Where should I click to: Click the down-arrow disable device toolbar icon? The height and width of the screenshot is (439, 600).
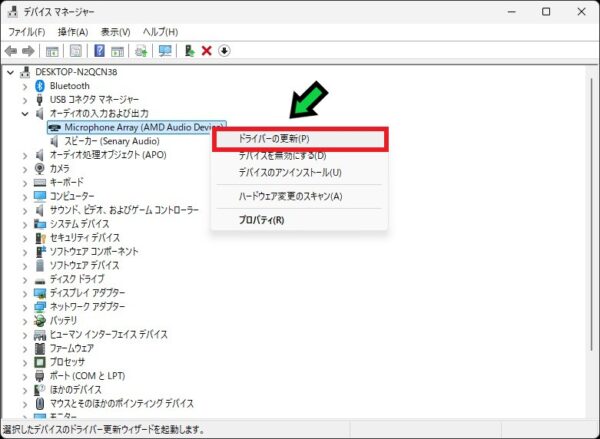[224, 51]
